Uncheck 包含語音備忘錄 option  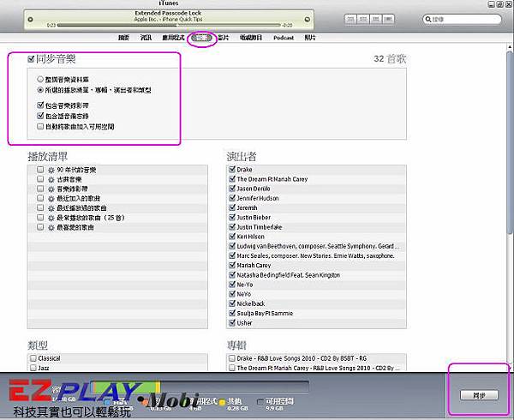40,116
